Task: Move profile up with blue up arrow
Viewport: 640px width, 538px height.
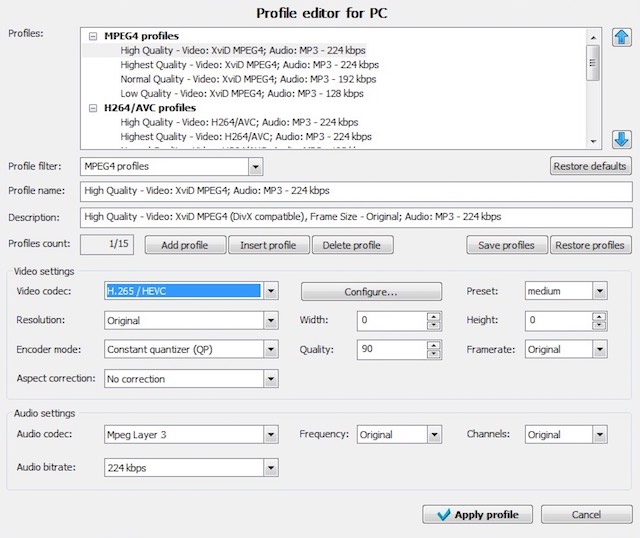Action: (621, 38)
